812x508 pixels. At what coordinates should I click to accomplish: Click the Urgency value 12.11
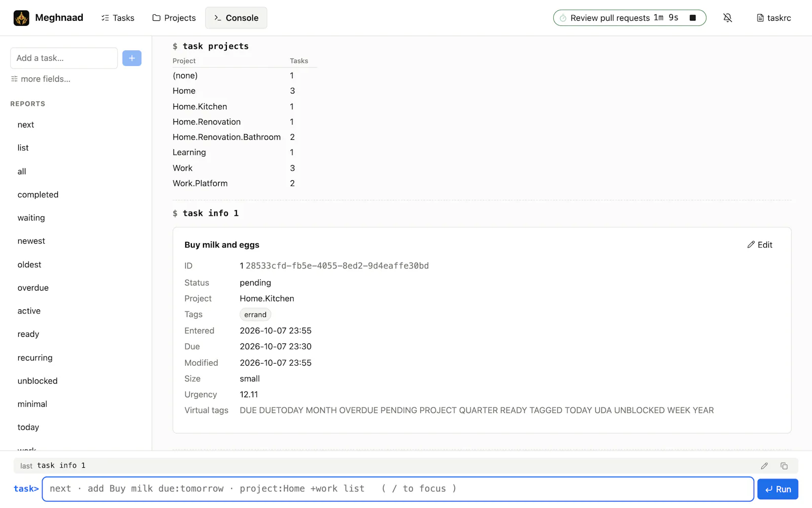(249, 395)
